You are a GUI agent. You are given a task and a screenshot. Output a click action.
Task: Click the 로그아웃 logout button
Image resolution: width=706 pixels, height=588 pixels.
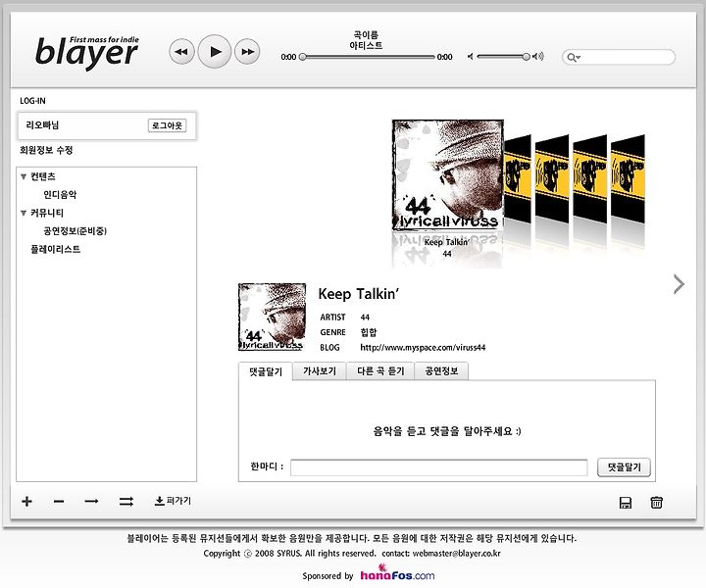click(167, 125)
